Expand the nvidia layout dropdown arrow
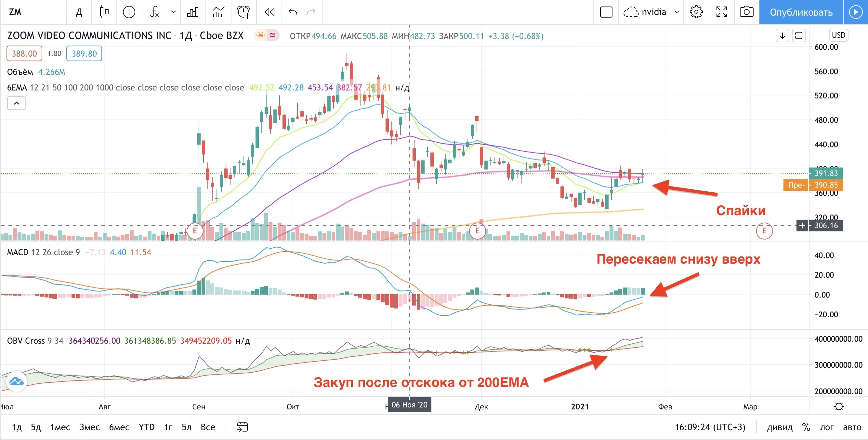868x440 pixels. coord(677,12)
